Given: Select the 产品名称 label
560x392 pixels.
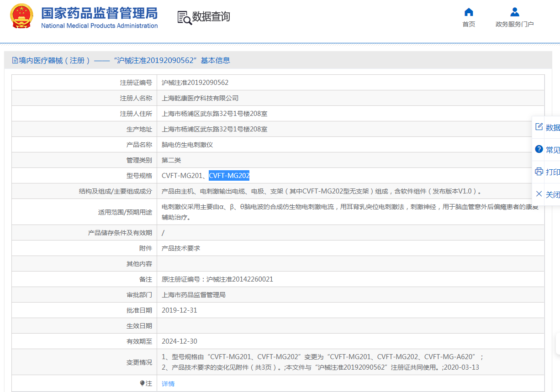Looking at the screenshot, I should point(139,145).
